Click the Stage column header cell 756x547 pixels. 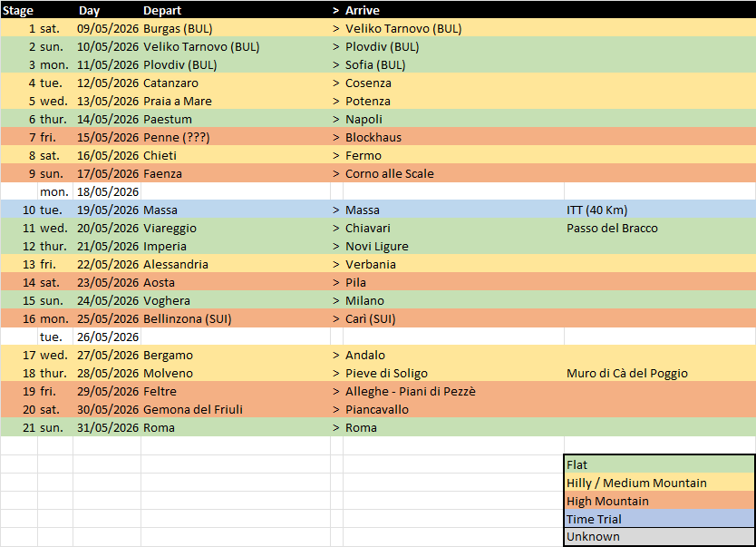coord(18,10)
